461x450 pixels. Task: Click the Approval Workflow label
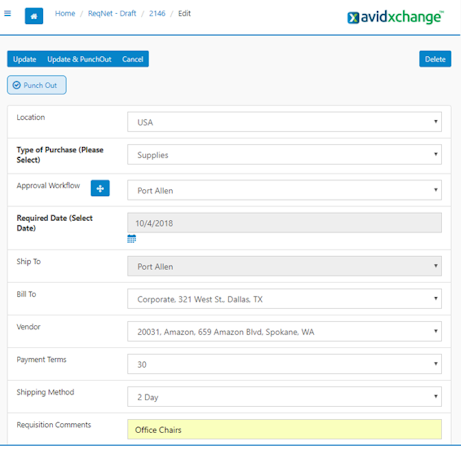coord(48,185)
